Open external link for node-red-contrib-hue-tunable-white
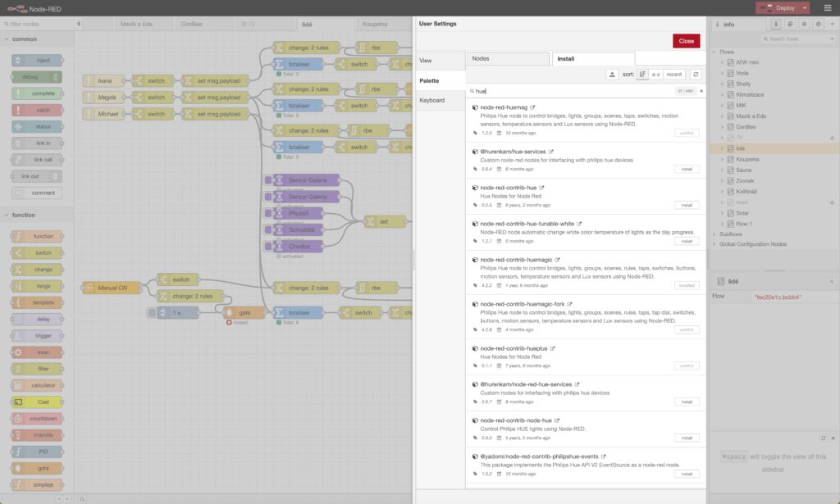Viewport: 840px width, 504px height. tap(579, 224)
